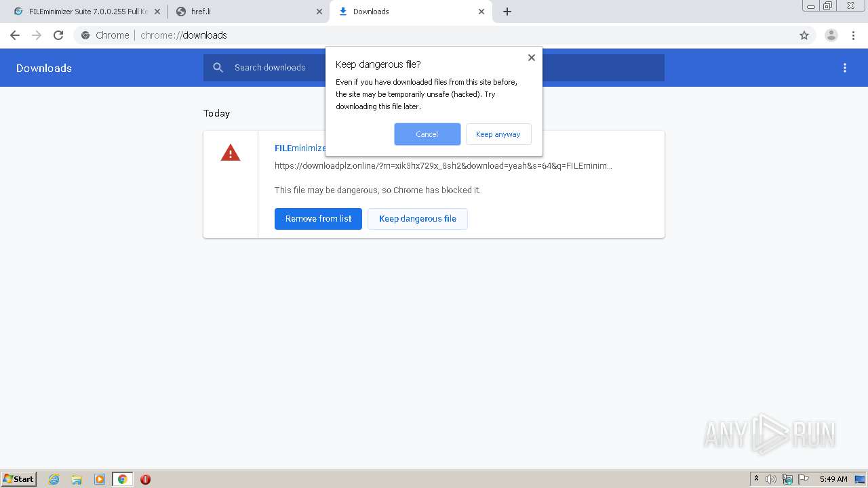This screenshot has width=868, height=488.
Task: Click the downloadplz.online source URL
Action: [x=443, y=165]
